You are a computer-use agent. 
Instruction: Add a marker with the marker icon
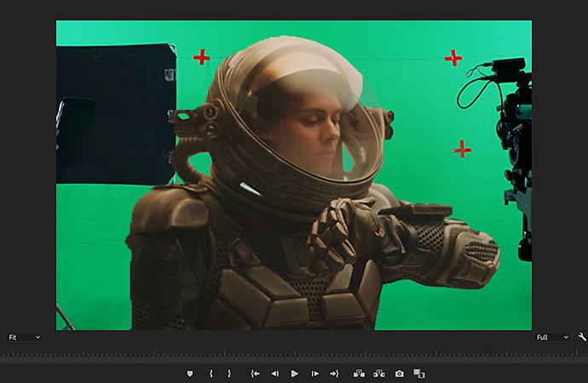190,374
